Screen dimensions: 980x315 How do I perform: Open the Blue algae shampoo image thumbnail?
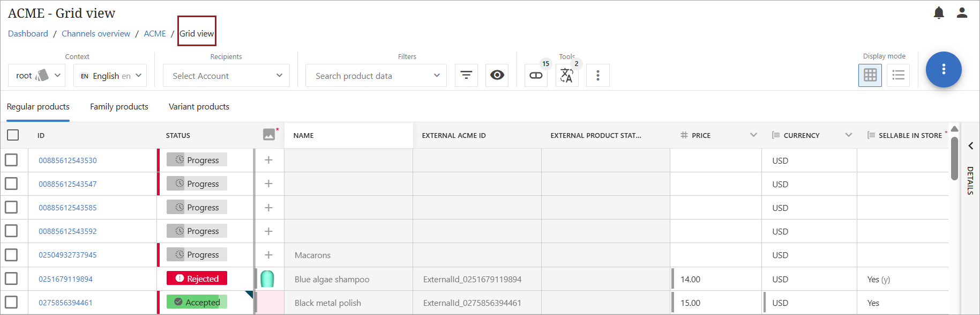pos(267,279)
